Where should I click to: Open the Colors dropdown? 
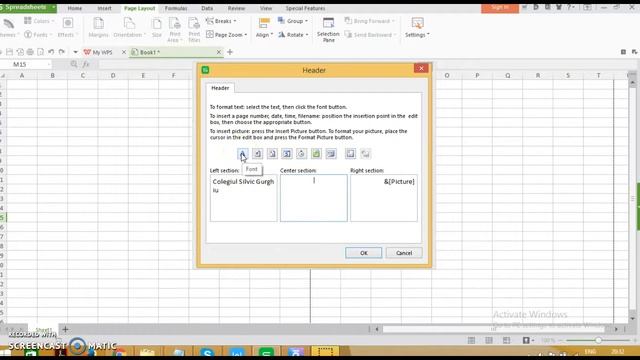coord(39,21)
